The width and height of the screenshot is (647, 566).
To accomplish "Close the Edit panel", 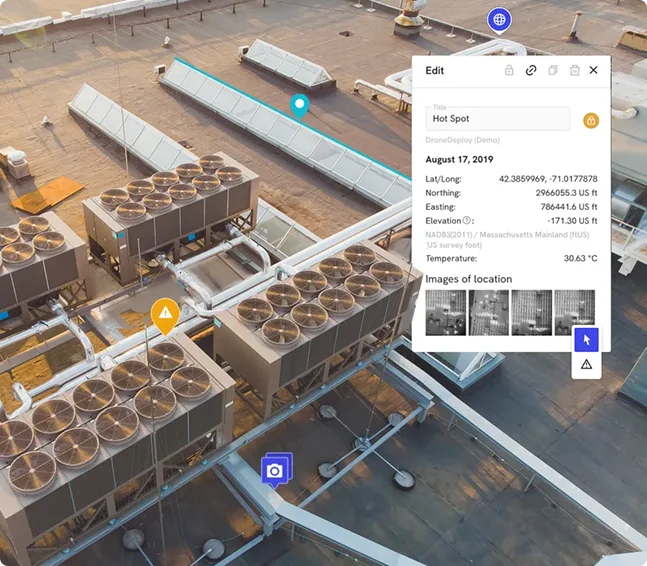I will tap(593, 70).
